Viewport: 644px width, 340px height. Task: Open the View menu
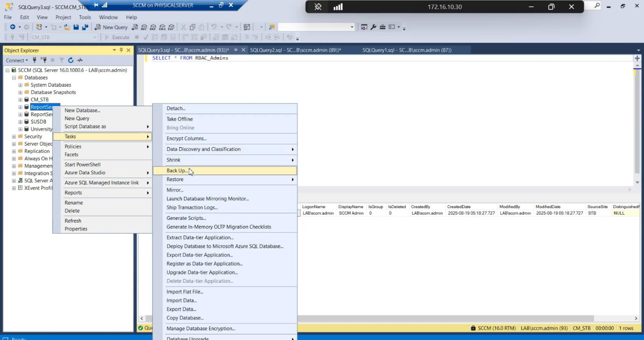42,17
